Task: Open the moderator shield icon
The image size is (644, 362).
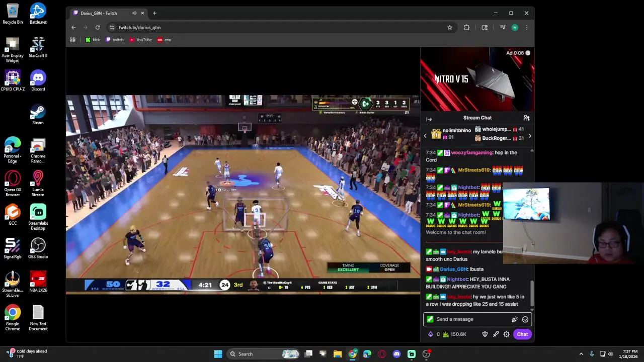Action: tap(485, 334)
